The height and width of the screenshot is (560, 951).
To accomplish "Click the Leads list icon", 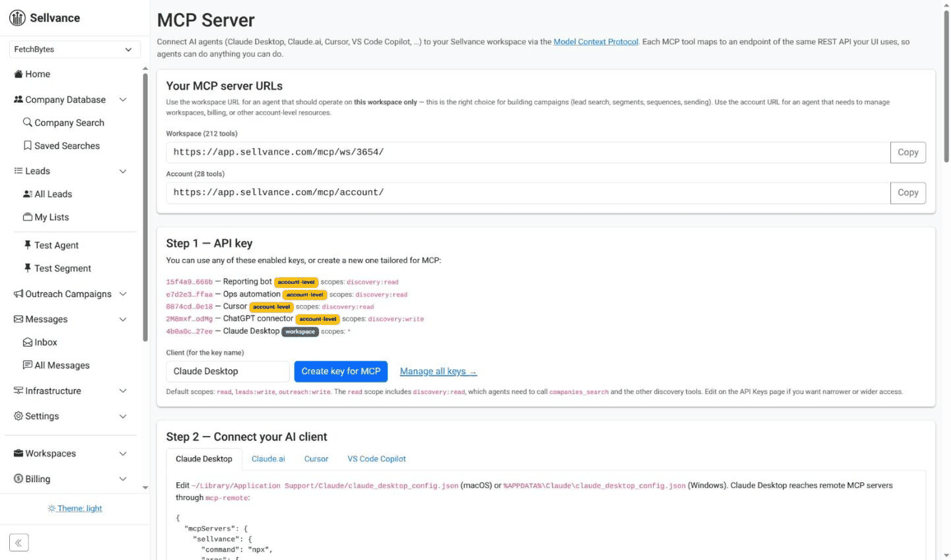I will coord(18,171).
